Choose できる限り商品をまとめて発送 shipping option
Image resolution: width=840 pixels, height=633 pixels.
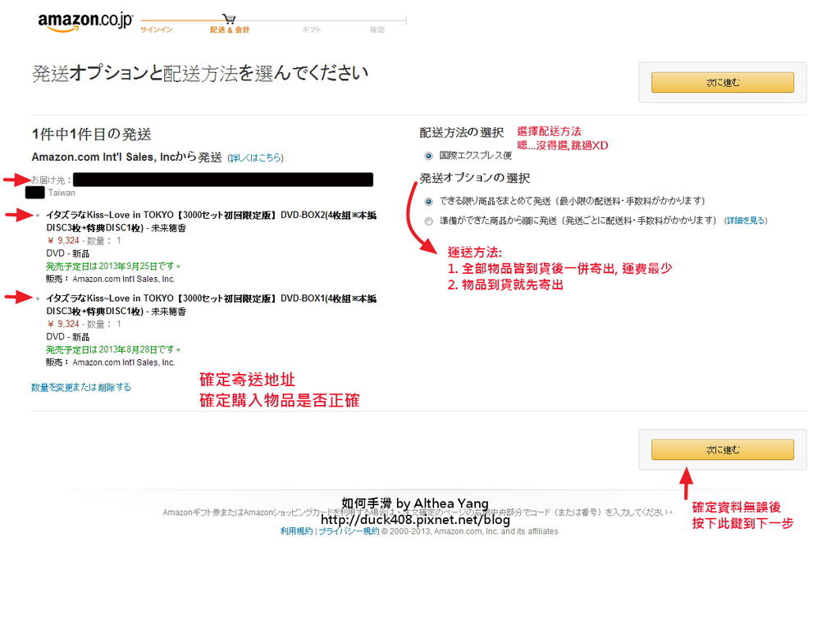point(428,202)
